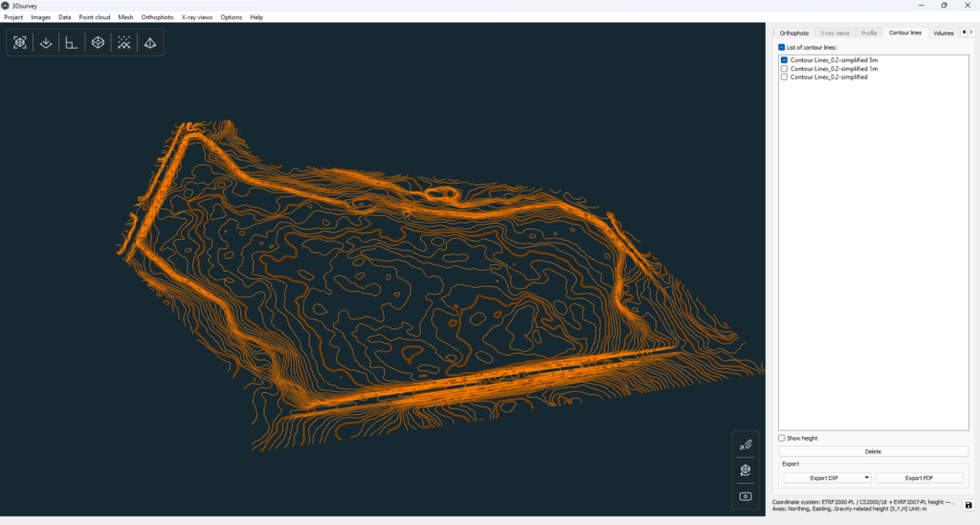
Task: Open the Options menu
Action: pos(232,17)
